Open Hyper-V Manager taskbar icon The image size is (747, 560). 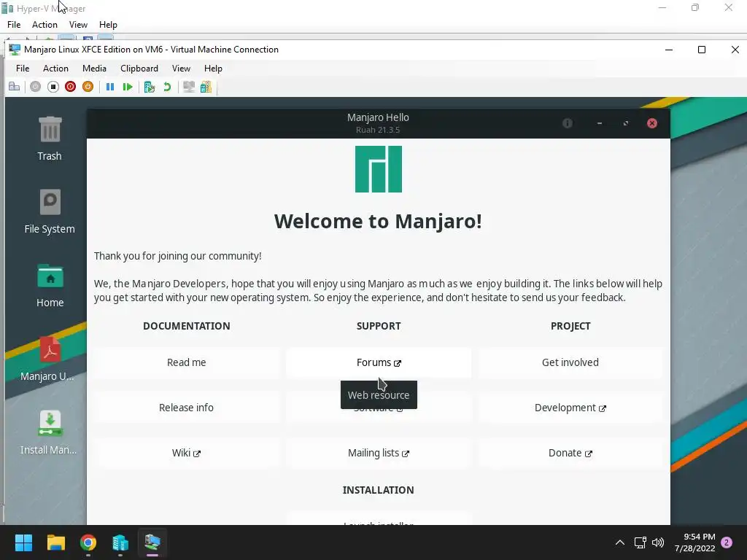coord(120,542)
